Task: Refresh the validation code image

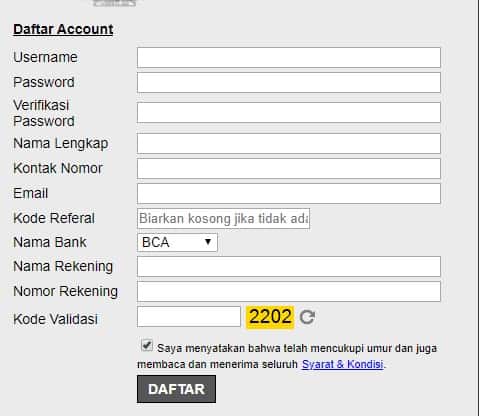Action: coord(307,317)
